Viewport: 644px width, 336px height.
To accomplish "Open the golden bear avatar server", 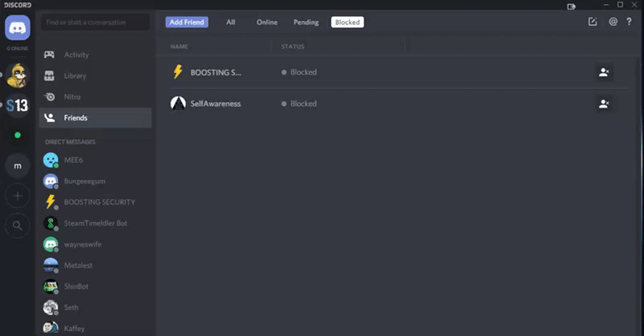I will (18, 76).
